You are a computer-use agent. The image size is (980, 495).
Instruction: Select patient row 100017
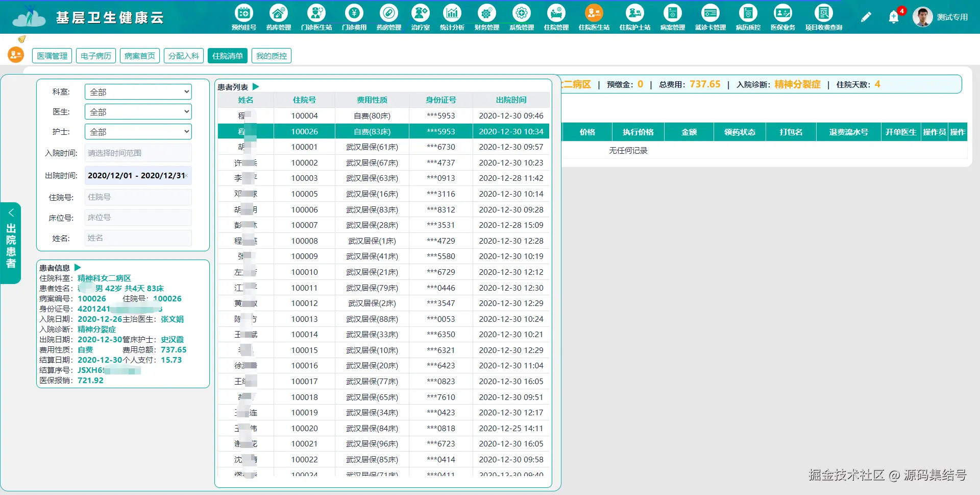click(x=383, y=382)
